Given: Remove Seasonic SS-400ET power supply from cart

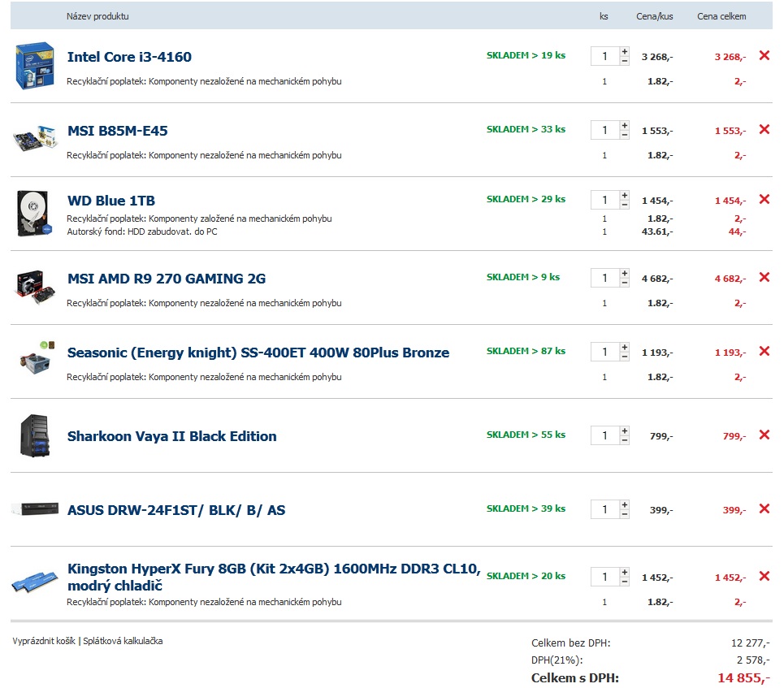Looking at the screenshot, I should [x=764, y=352].
